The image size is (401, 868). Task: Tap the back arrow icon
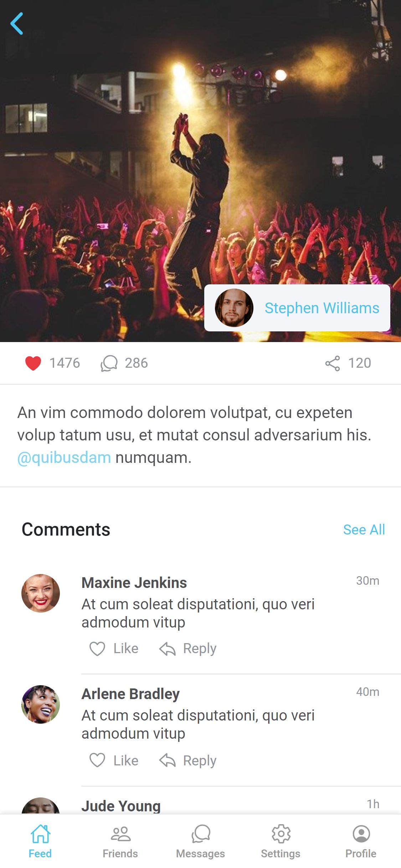(x=17, y=24)
